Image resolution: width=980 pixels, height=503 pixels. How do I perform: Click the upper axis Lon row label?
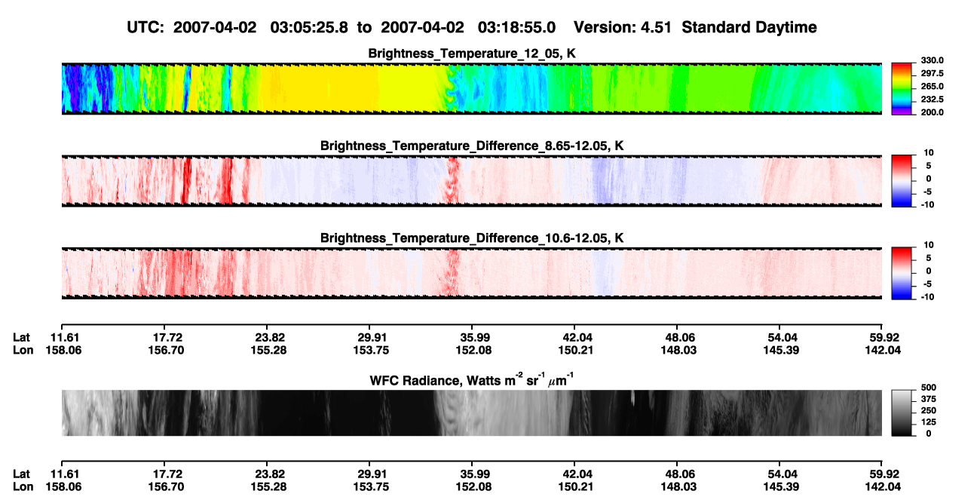click(x=23, y=350)
